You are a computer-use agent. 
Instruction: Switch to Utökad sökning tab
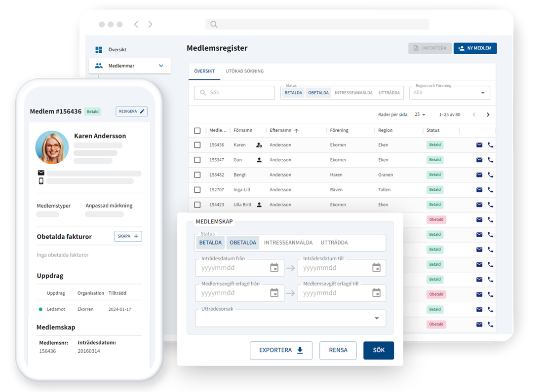[x=244, y=71]
